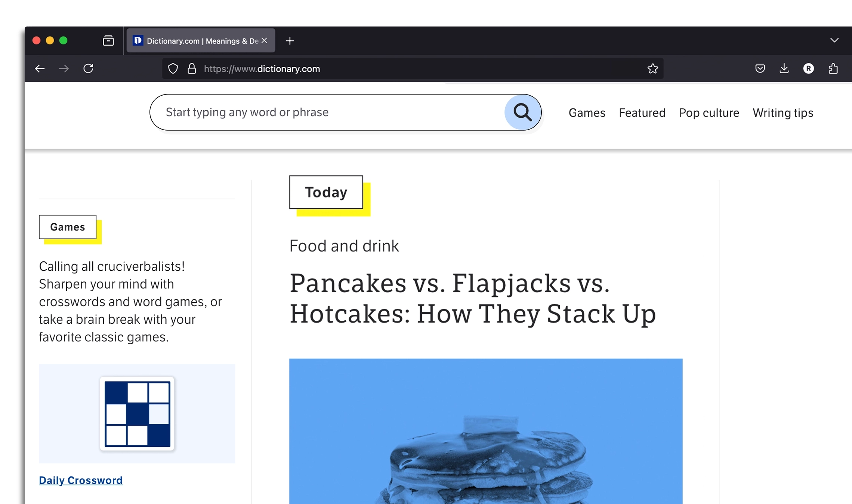Save page to Pocket

click(x=760, y=69)
